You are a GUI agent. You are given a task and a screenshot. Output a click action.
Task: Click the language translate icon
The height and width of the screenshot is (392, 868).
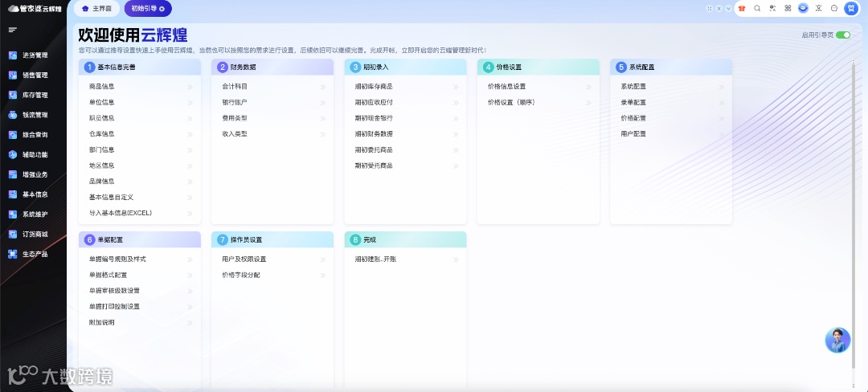pyautogui.click(x=773, y=8)
